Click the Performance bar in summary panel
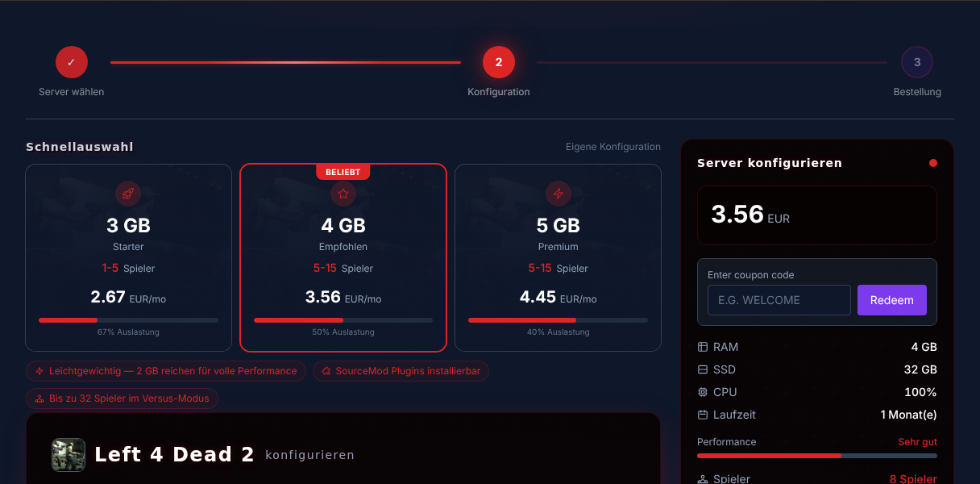 point(817,456)
